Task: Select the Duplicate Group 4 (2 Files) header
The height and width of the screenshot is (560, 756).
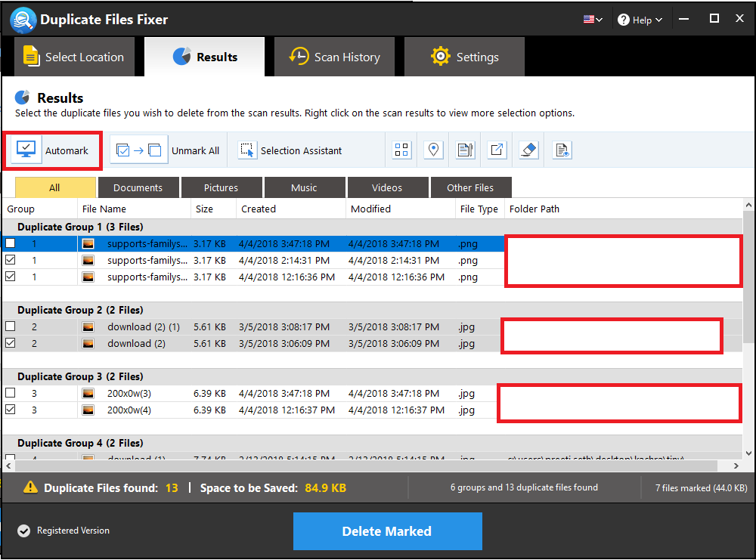Action: pyautogui.click(x=372, y=444)
